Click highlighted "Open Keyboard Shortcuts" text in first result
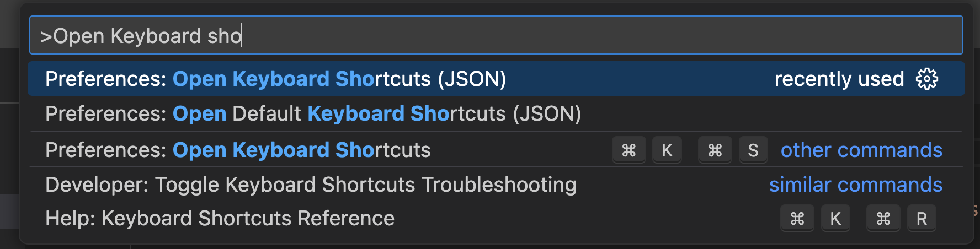The image size is (980, 249). tap(274, 79)
